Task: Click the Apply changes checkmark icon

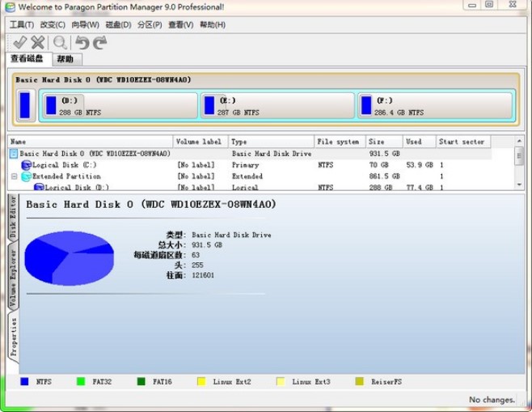Action: [19, 42]
